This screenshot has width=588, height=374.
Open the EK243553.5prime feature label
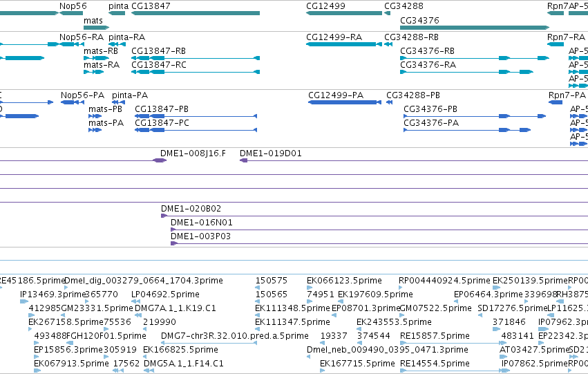394,322
